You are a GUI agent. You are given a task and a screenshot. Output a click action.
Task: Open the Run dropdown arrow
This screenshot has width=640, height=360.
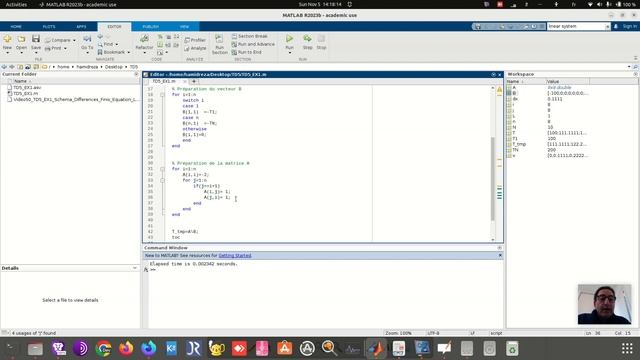[289, 53]
